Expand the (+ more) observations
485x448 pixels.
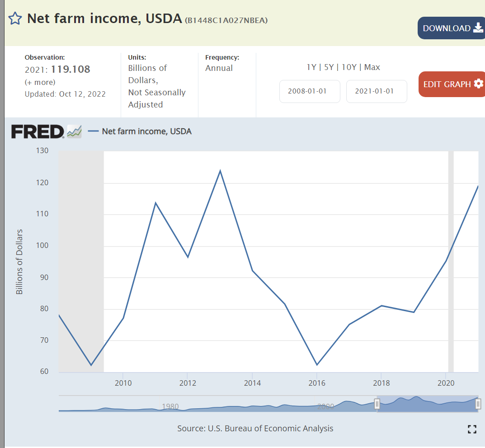(40, 82)
